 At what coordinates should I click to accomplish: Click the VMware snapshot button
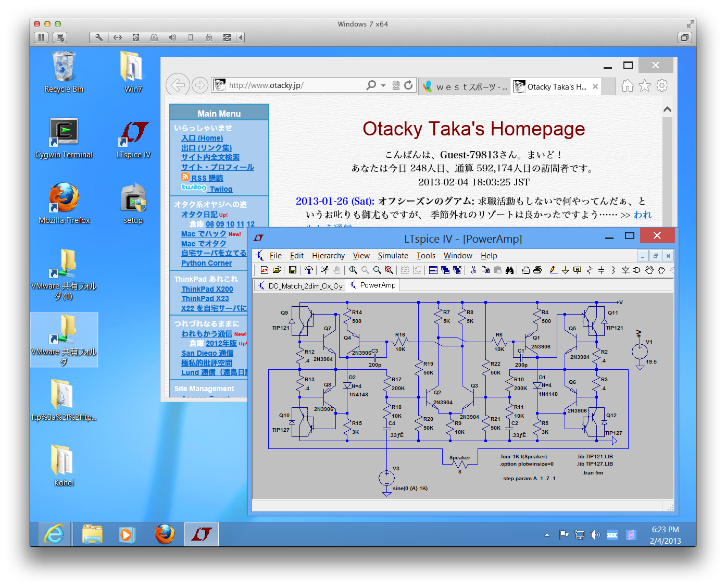pos(60,37)
